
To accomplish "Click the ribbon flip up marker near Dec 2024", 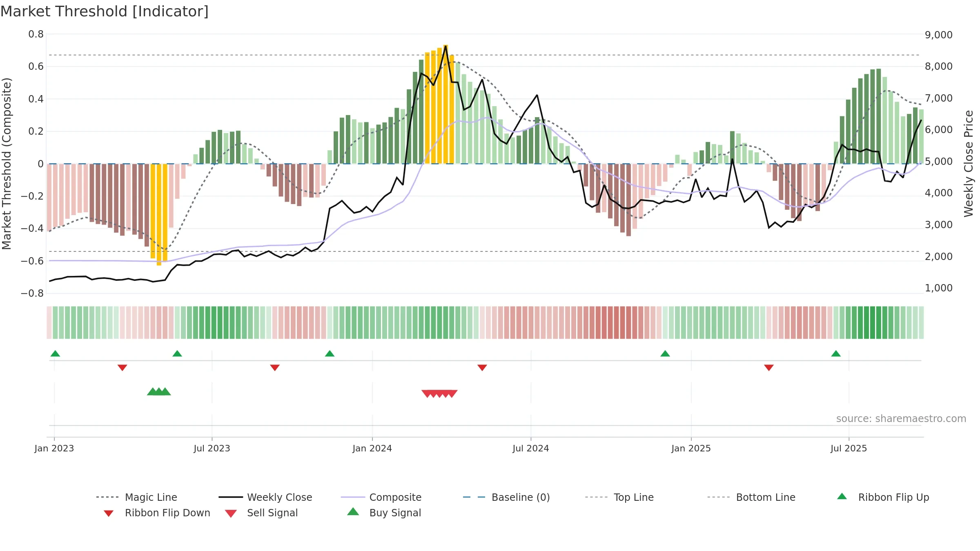I will click(x=665, y=353).
